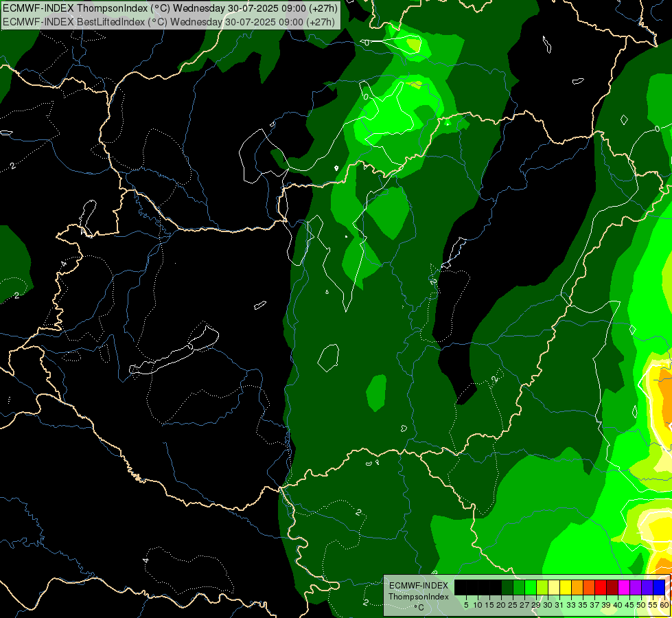Pick the purple 45–50 legend swatch
This screenshot has height=618, width=672.
636,587
